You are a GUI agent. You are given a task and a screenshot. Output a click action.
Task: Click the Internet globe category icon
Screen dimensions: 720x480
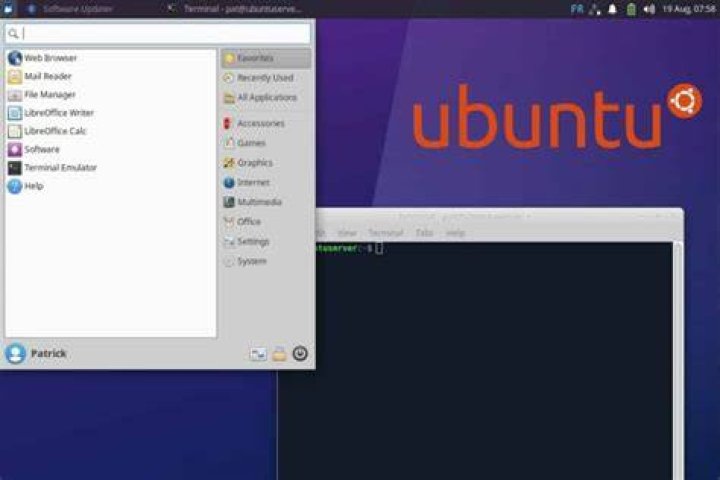click(229, 182)
